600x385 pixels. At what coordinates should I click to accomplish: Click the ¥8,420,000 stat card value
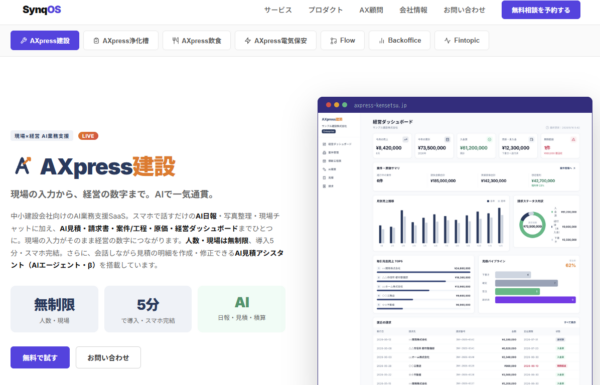click(x=389, y=148)
